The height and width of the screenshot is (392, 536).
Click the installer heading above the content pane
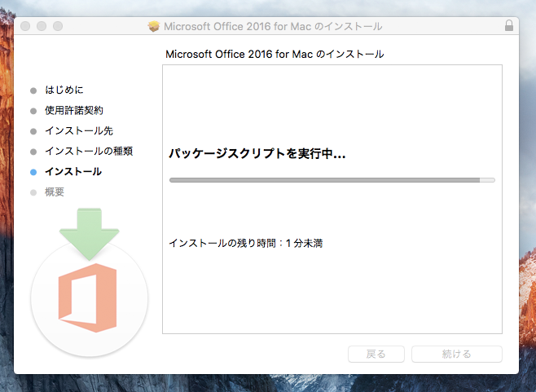275,54
